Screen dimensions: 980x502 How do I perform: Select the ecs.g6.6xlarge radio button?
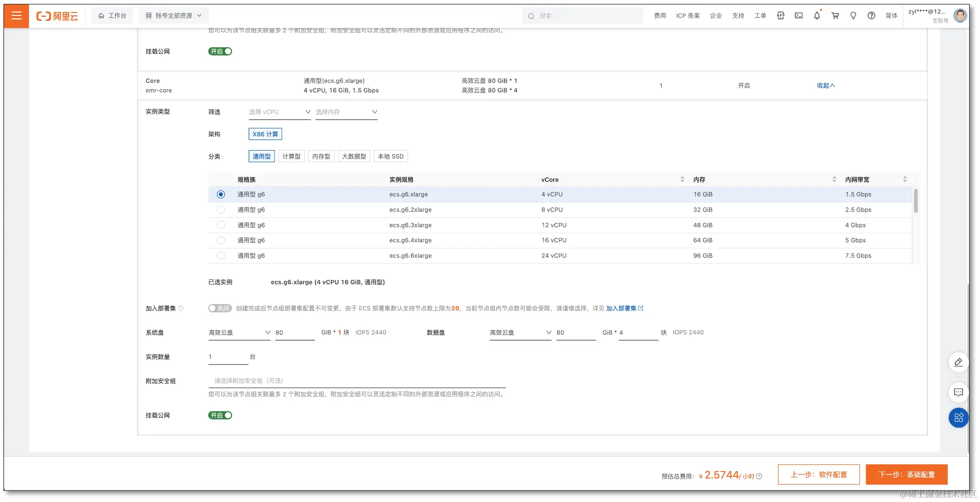coord(221,256)
